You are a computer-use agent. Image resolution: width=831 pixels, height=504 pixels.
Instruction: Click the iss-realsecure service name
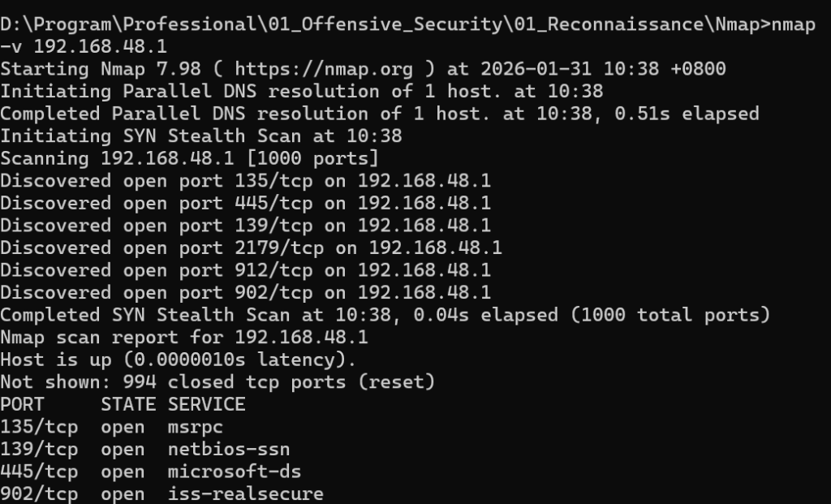pyautogui.click(x=246, y=493)
